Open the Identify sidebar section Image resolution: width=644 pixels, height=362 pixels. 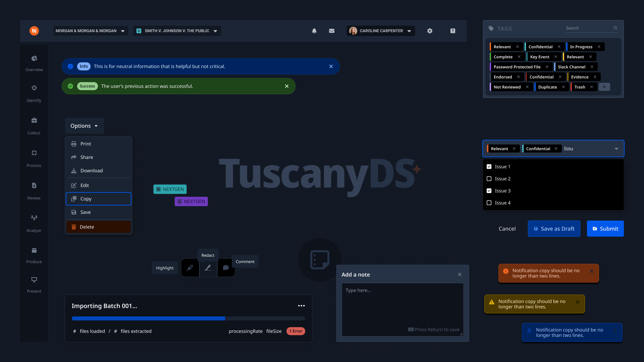click(34, 94)
